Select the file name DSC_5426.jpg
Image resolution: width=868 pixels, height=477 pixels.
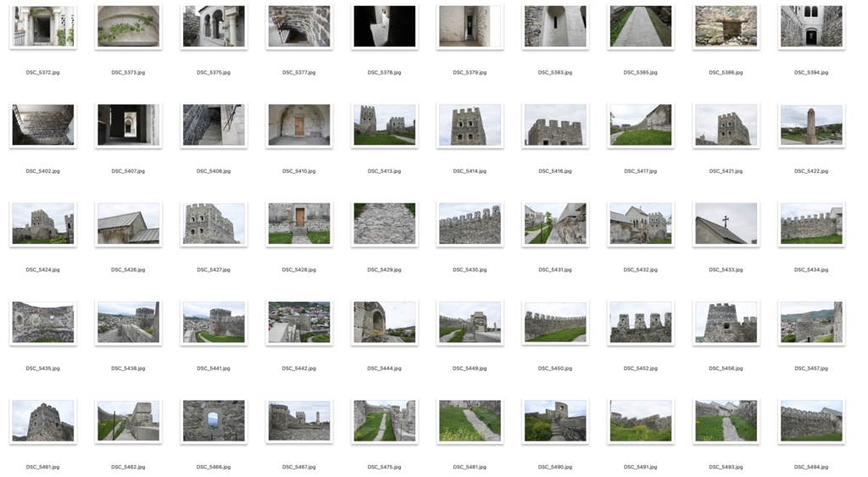coord(128,269)
